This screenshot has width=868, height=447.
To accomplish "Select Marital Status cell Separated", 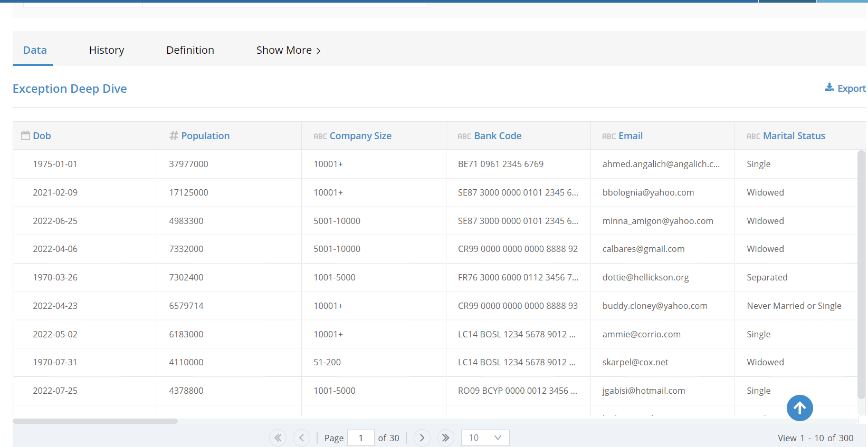I will 767,277.
